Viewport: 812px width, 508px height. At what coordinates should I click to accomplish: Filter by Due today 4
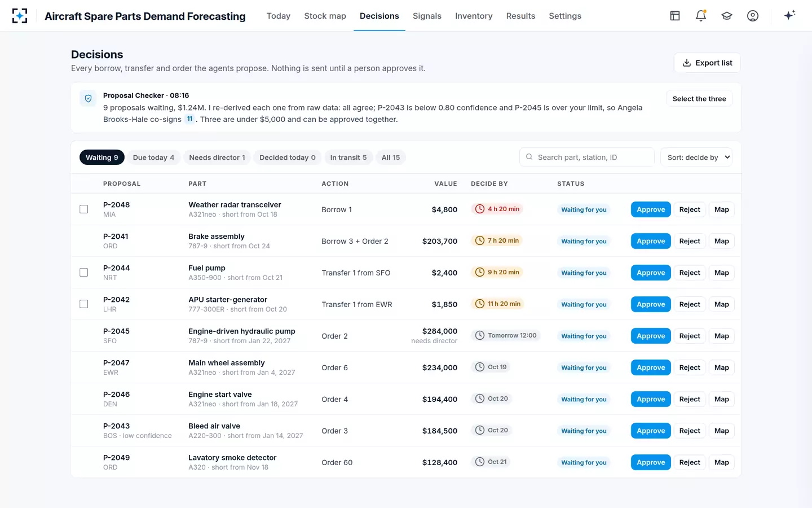[153, 157]
